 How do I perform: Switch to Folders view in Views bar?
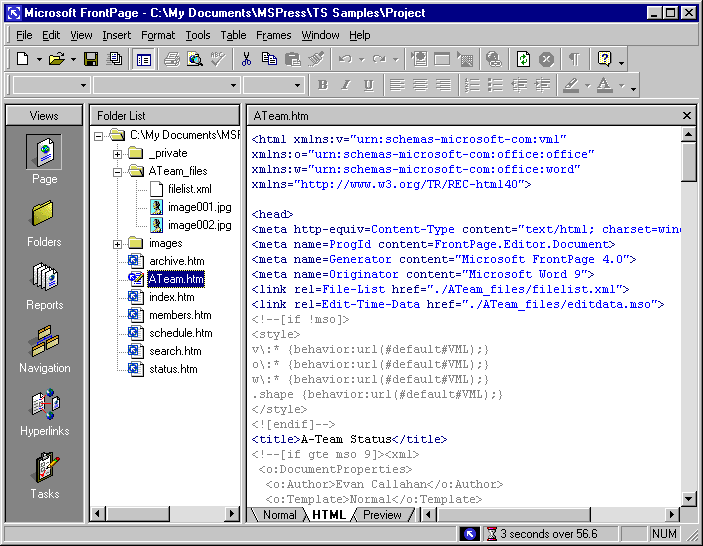point(44,224)
